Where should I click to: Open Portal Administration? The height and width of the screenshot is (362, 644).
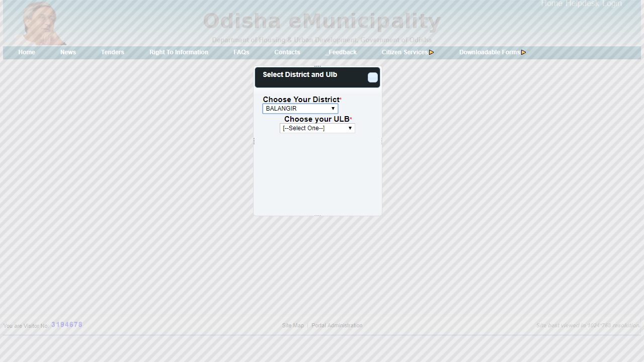tap(337, 325)
